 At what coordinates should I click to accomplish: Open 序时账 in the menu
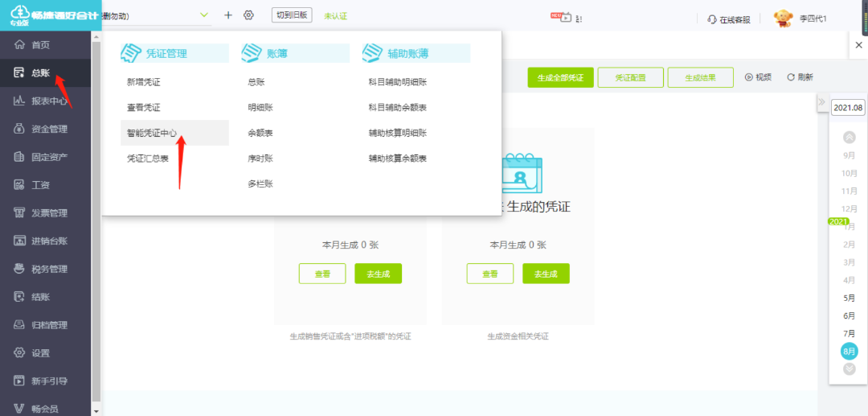tap(260, 159)
